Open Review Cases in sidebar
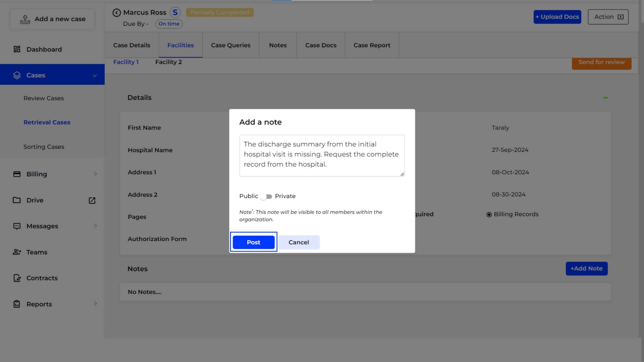The width and height of the screenshot is (644, 362). pyautogui.click(x=44, y=98)
